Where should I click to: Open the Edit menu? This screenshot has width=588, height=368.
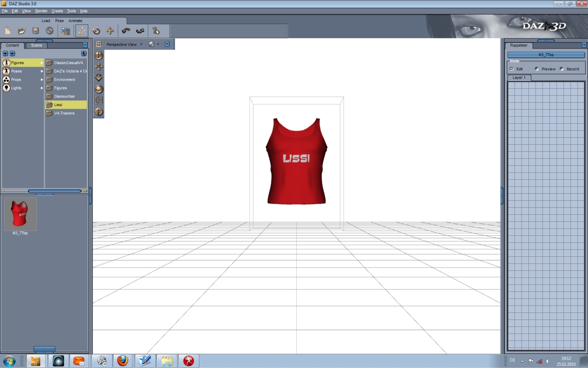pos(15,11)
